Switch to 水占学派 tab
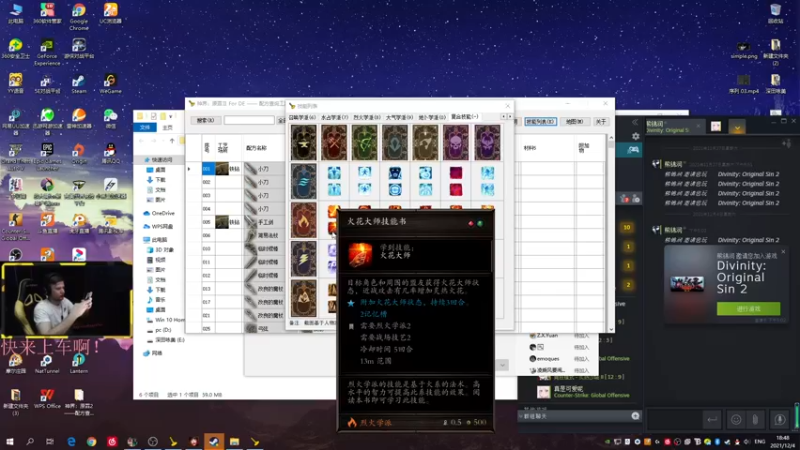Screen dimensions: 800x450 (x=334, y=117)
